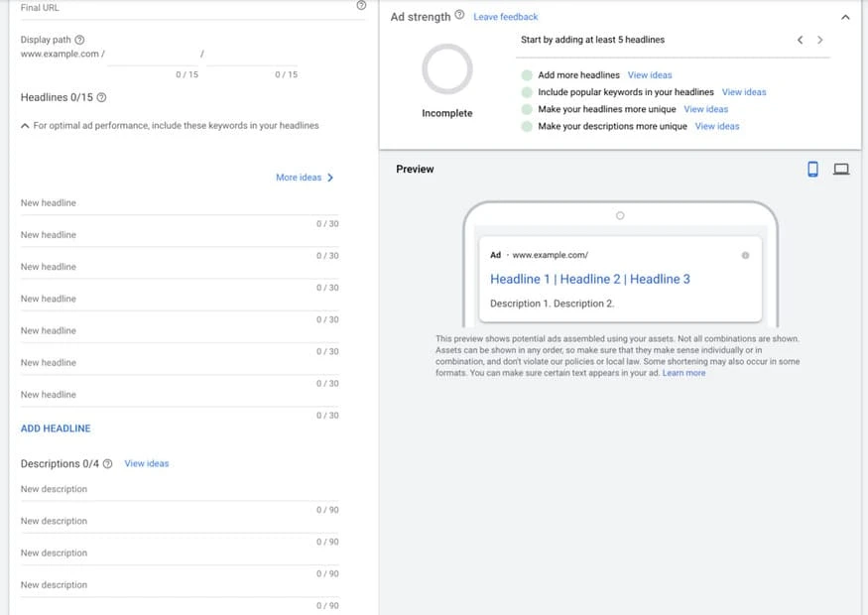Collapse the headline keywords tip
Image resolution: width=868 pixels, height=615 pixels.
coord(24,125)
